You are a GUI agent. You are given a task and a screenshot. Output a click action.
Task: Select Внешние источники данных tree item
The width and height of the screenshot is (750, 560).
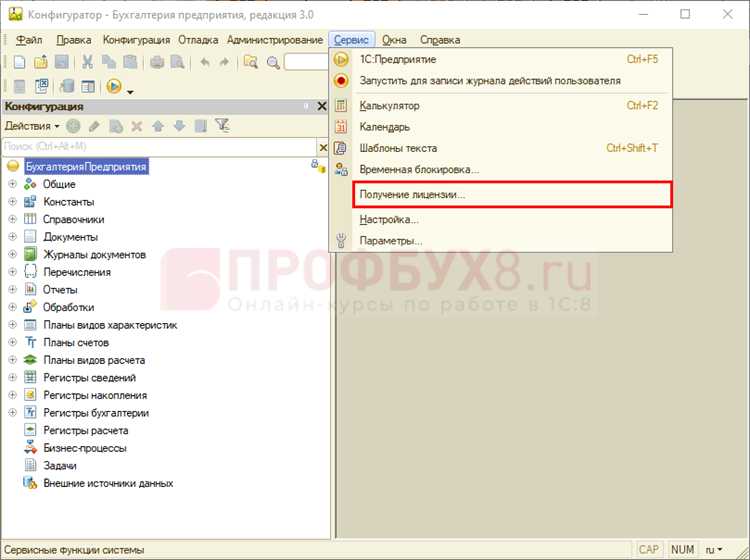point(108,483)
